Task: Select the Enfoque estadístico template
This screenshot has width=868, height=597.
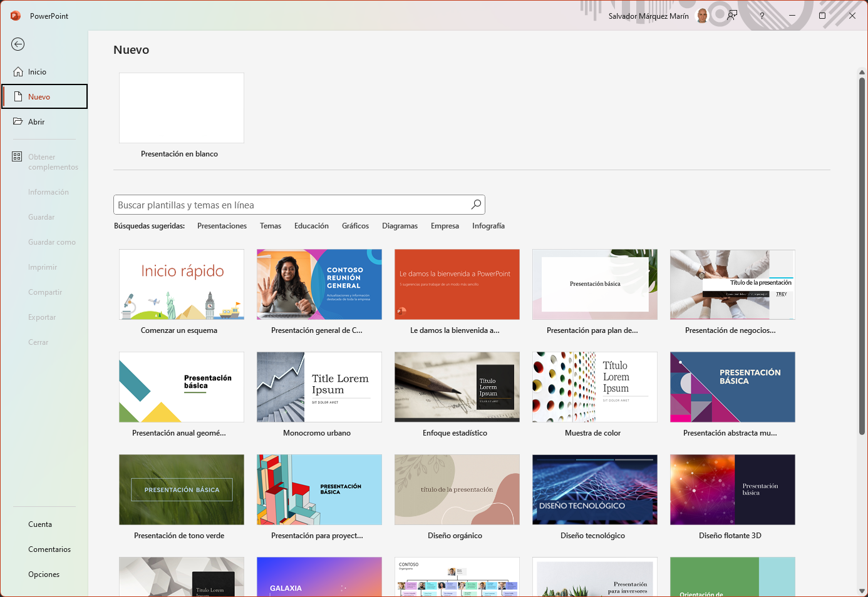Action: point(457,387)
